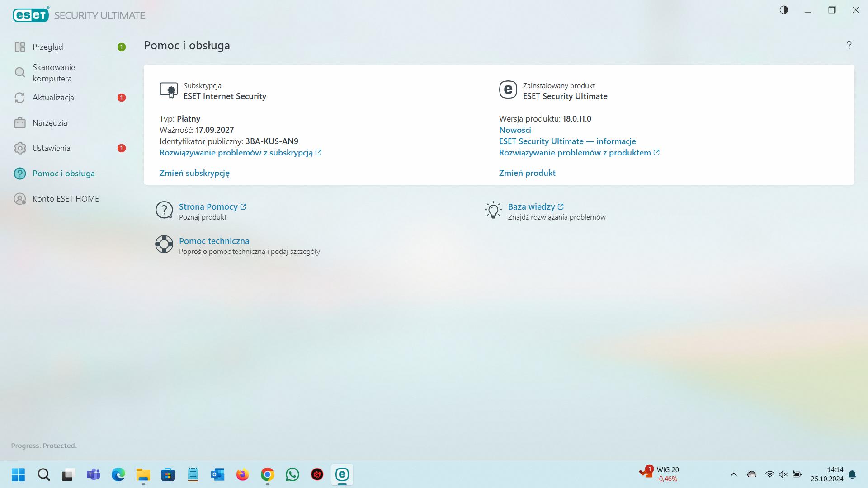Open Rozwiązywanie problemów z produktem link
This screenshot has width=868, height=488.
point(579,153)
